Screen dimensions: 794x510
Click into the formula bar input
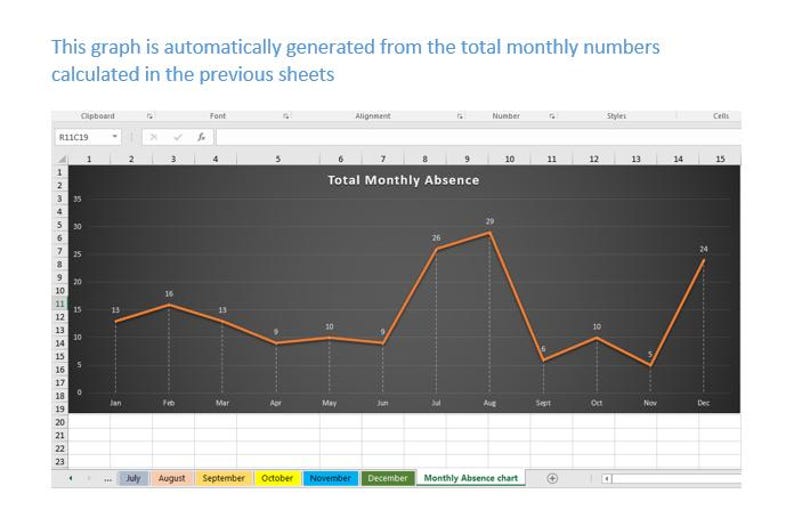click(x=479, y=137)
